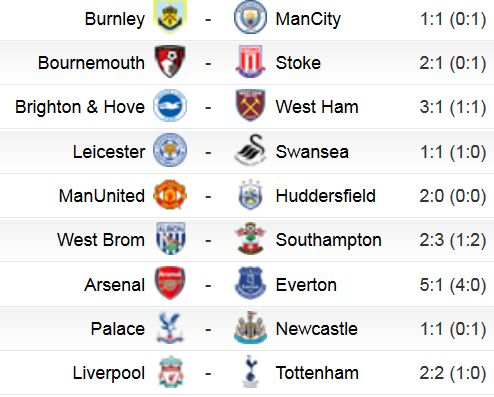Click the Tottenham cockerel crest
Screen dimensions: 494x397
250,371
